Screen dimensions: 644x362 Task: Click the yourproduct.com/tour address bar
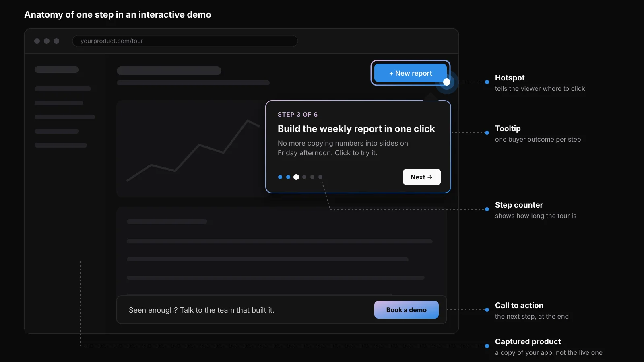(185, 41)
